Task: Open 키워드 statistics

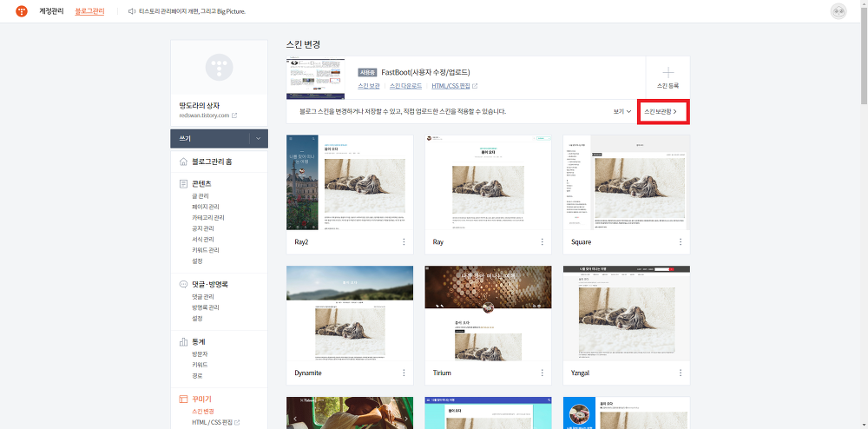Action: coord(200,365)
